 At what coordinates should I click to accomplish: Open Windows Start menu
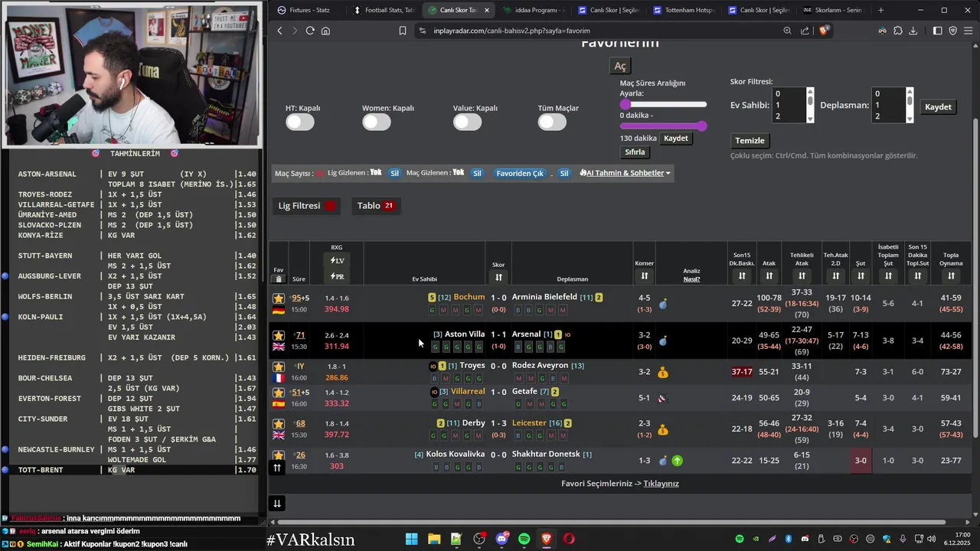(x=411, y=539)
